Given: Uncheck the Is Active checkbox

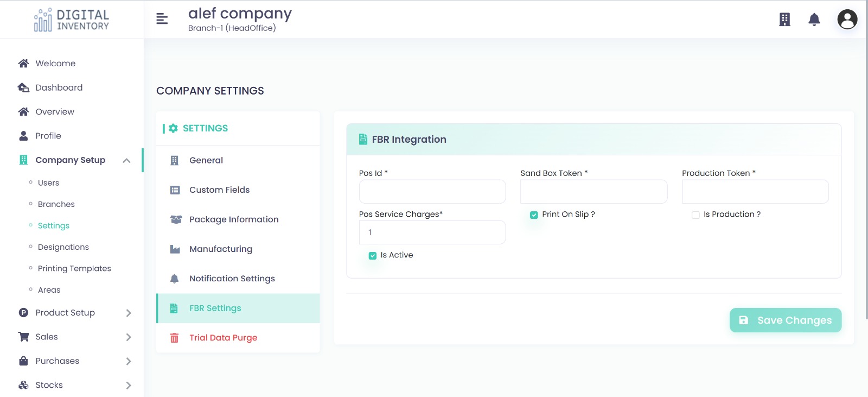Looking at the screenshot, I should coord(372,256).
